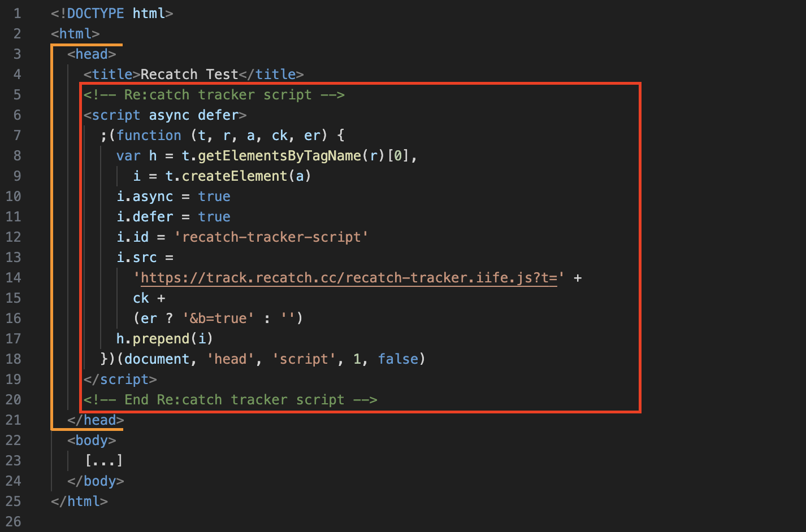
Task: Click the DOCTYPE html declaration
Action: coord(112,14)
